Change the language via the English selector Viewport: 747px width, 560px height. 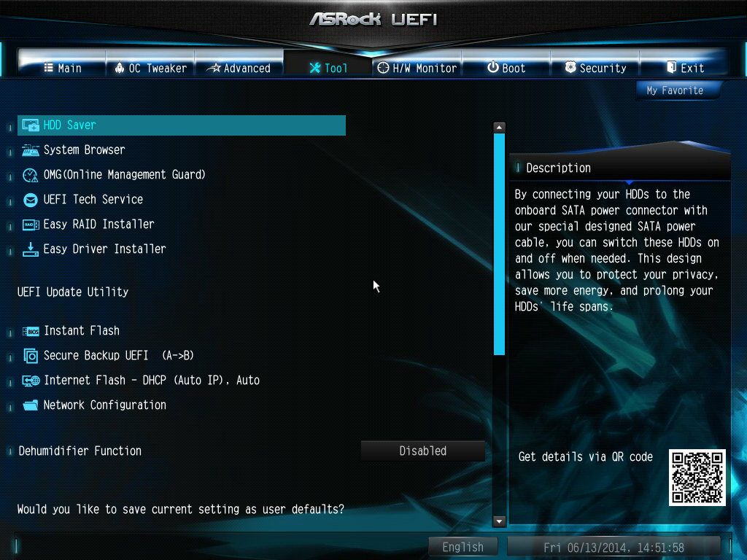462,547
